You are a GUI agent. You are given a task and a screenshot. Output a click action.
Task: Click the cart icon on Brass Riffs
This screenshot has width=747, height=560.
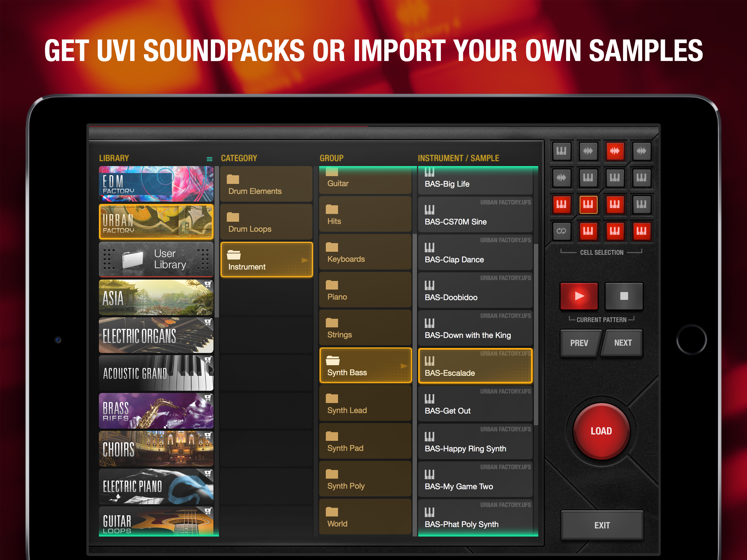point(208,398)
